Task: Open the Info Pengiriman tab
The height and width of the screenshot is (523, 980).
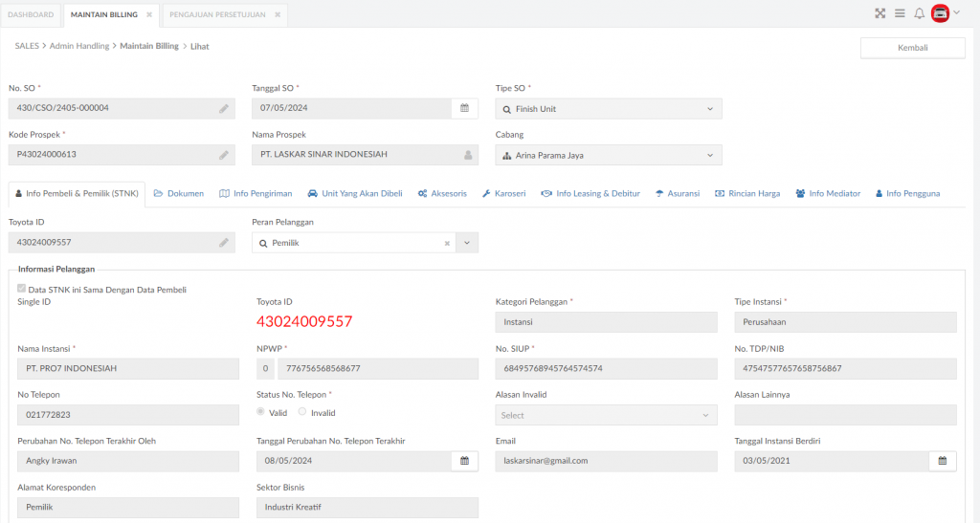Action: pyautogui.click(x=256, y=193)
